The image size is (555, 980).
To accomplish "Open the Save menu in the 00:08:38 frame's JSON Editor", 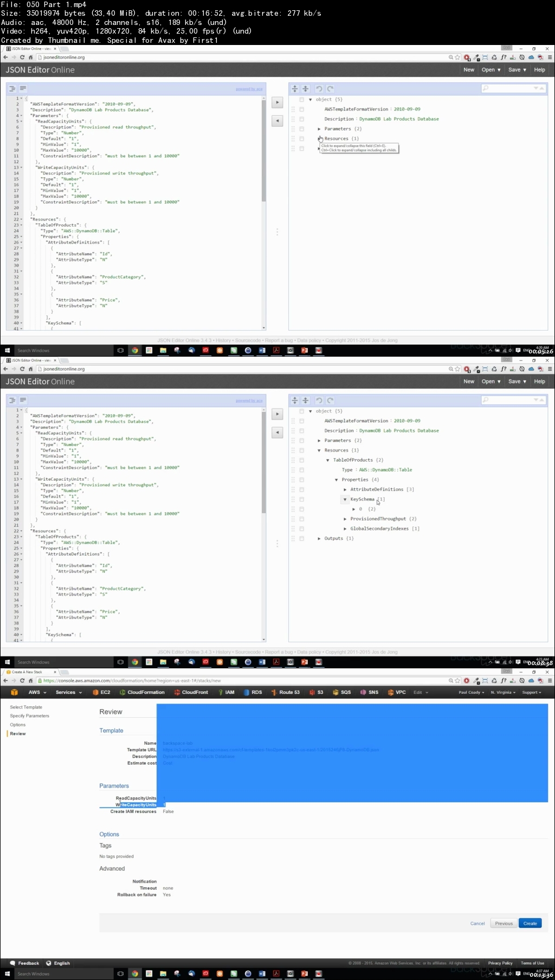I will [x=517, y=382].
